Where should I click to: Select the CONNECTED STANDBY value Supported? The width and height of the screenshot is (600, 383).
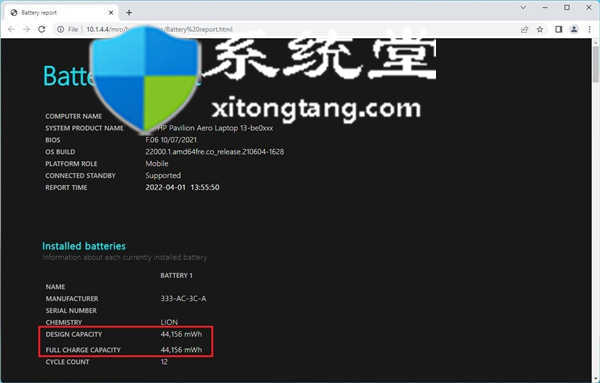click(x=163, y=176)
